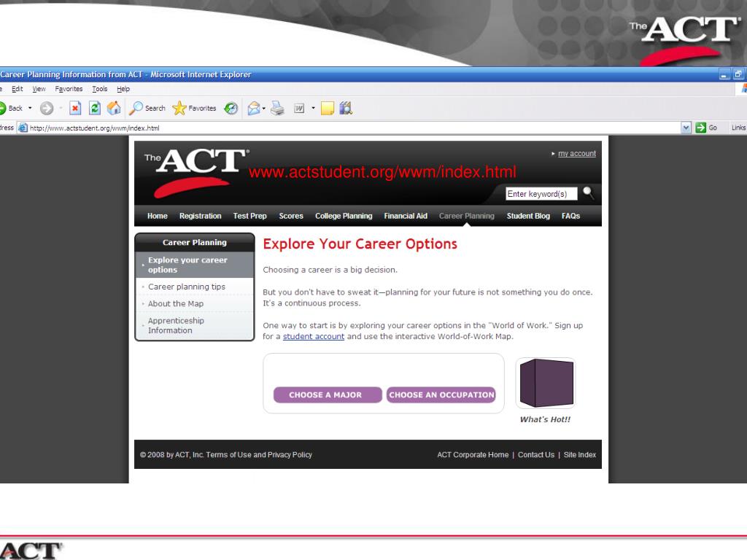The image size is (747, 560).
Task: Print the page using the printer icon
Action: point(277,109)
